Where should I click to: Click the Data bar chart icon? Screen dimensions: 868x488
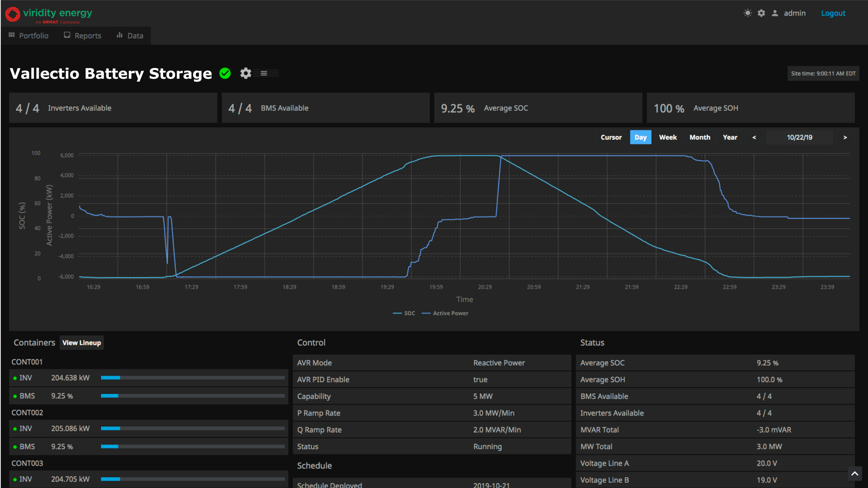pyautogui.click(x=119, y=35)
